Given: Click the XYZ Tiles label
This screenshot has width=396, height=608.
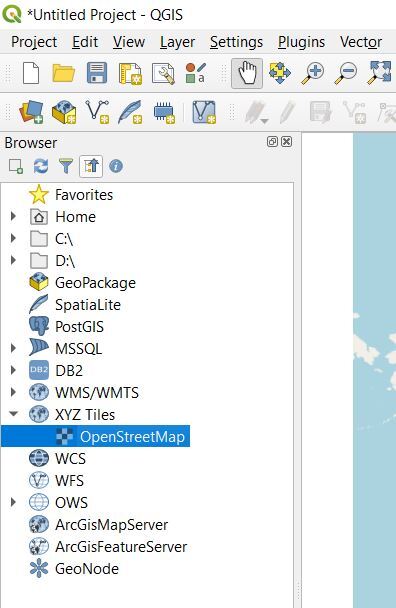Looking at the screenshot, I should coord(85,415).
